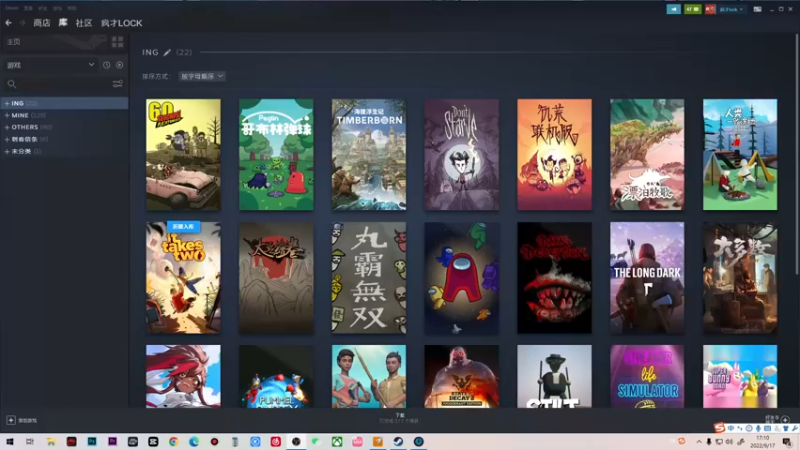Select the Human Fall Flat game cover

coord(740,155)
